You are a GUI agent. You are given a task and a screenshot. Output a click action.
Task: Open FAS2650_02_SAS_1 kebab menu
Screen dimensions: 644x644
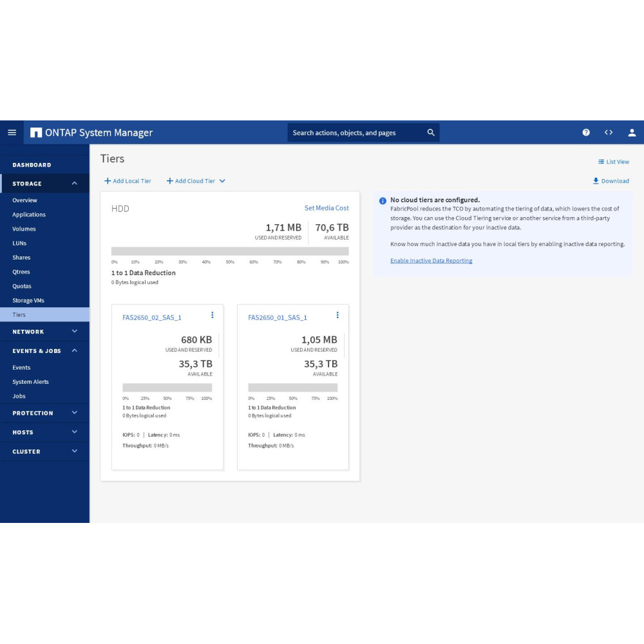(212, 315)
